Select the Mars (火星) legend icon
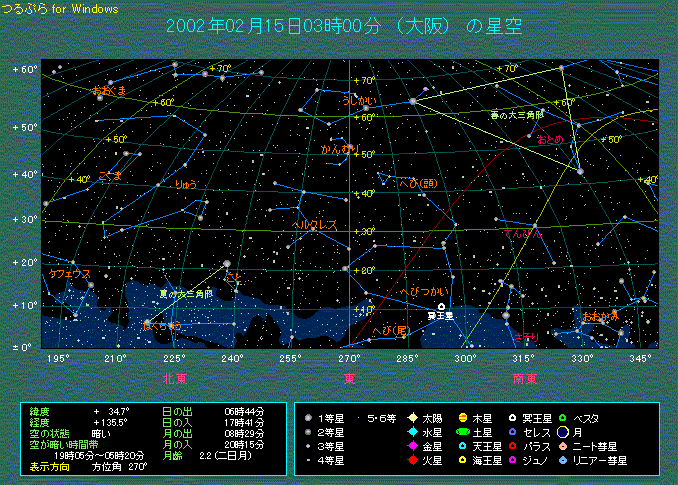 tap(412, 461)
